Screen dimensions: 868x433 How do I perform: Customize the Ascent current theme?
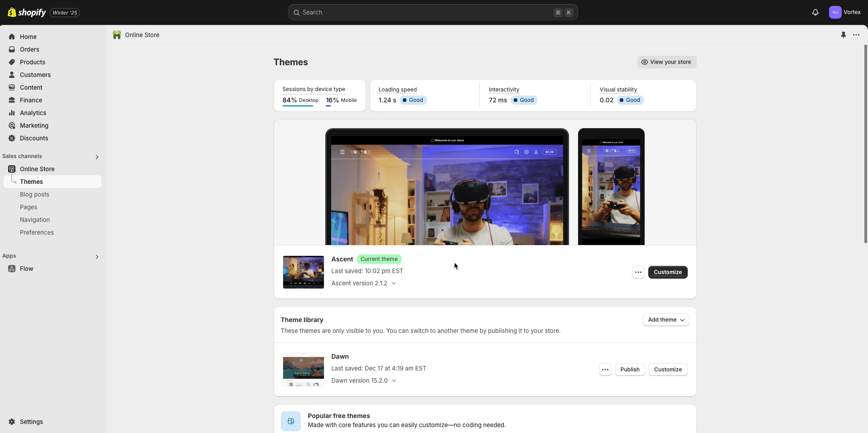[667, 272]
